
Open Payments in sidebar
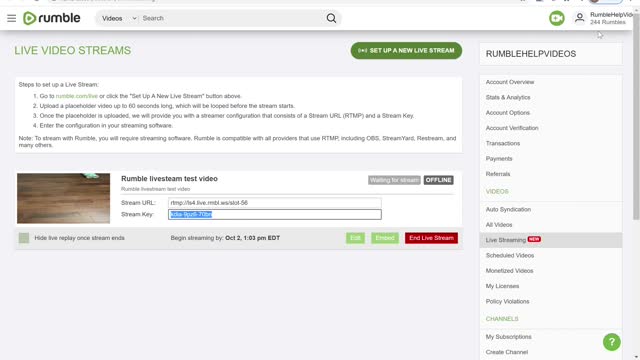coord(499,159)
